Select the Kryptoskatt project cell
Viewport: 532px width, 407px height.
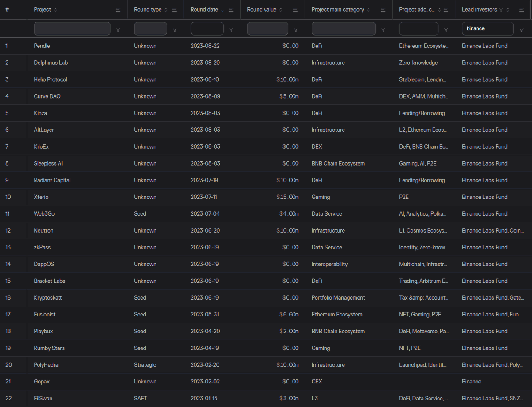[x=77, y=298]
